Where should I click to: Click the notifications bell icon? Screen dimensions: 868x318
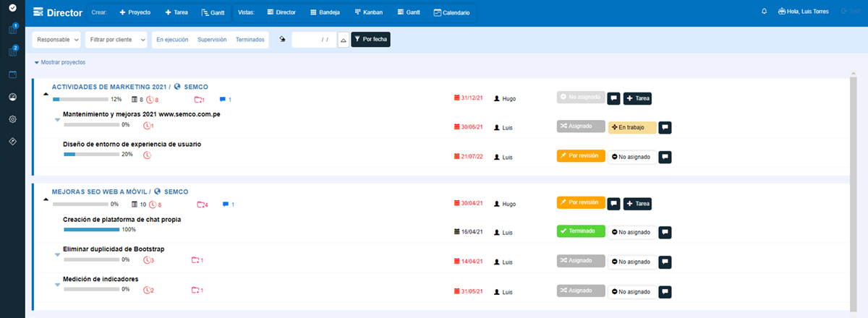(764, 12)
